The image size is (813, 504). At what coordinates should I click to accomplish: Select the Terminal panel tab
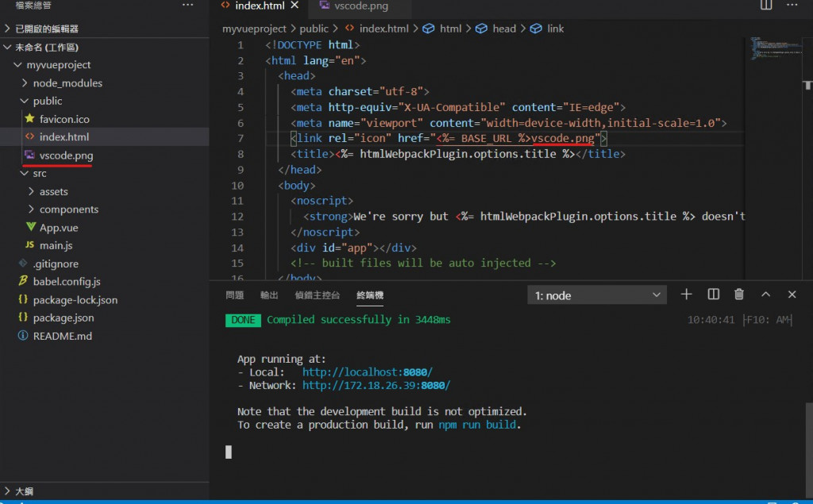pyautogui.click(x=370, y=295)
